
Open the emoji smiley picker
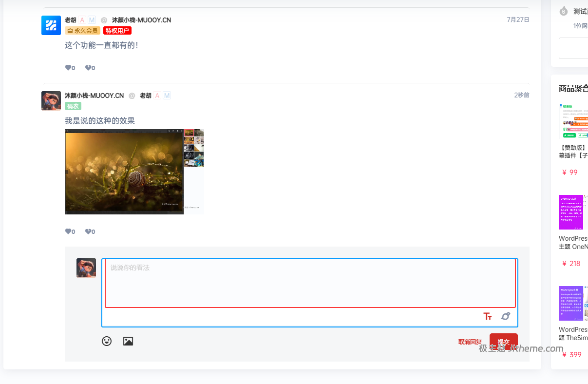(x=107, y=341)
